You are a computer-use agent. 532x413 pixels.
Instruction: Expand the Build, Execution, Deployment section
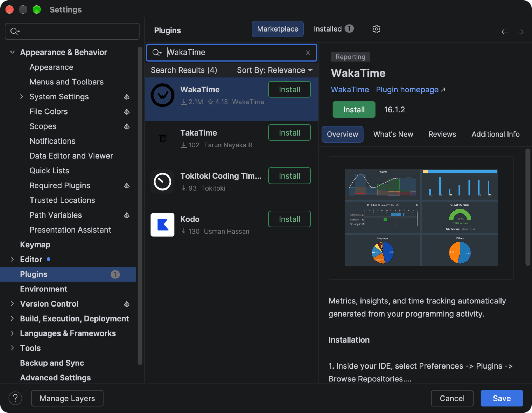point(12,318)
